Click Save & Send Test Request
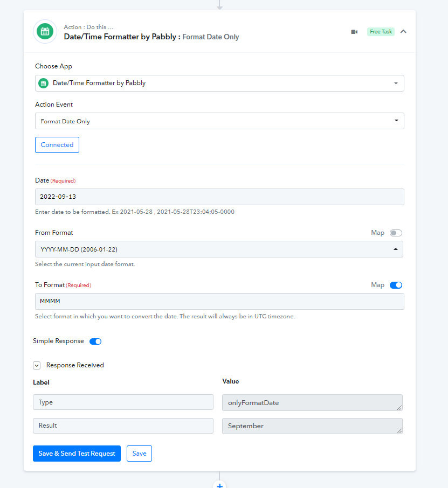 coord(77,454)
